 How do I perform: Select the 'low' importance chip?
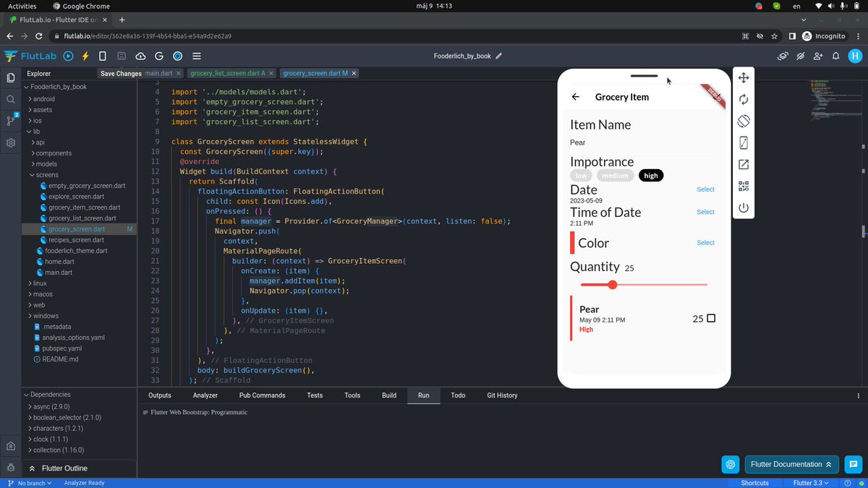click(x=582, y=176)
